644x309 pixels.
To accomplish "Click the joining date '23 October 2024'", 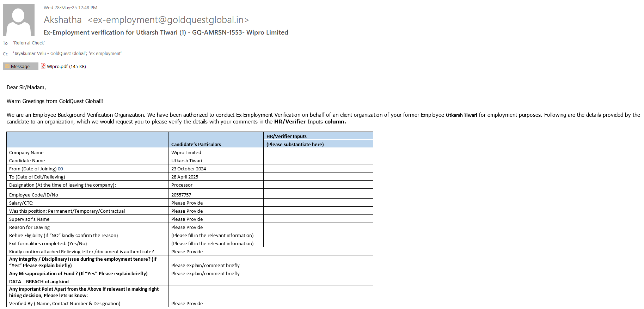I will [x=189, y=169].
